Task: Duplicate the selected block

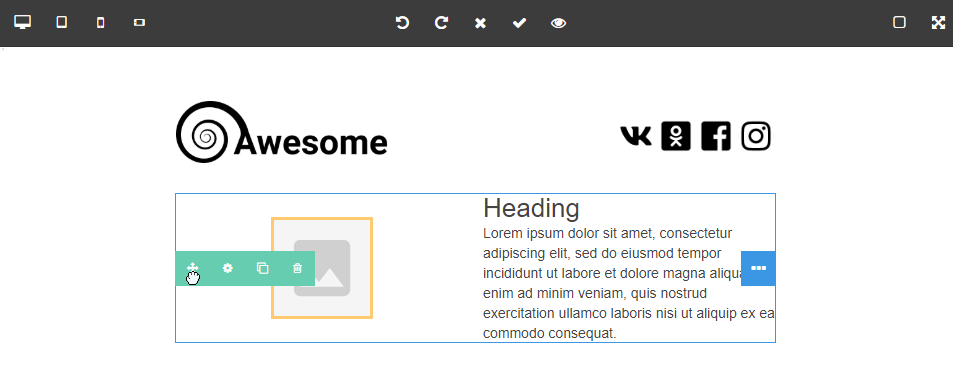Action: [x=263, y=268]
